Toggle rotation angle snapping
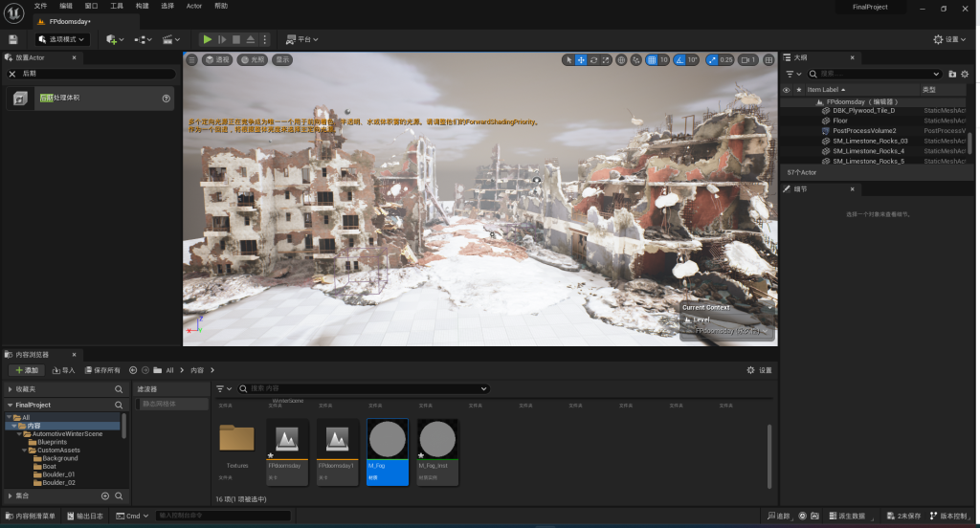 point(680,60)
